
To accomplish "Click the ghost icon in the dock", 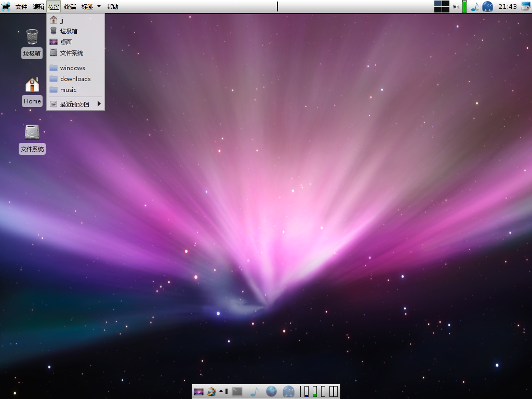I will coord(289,392).
